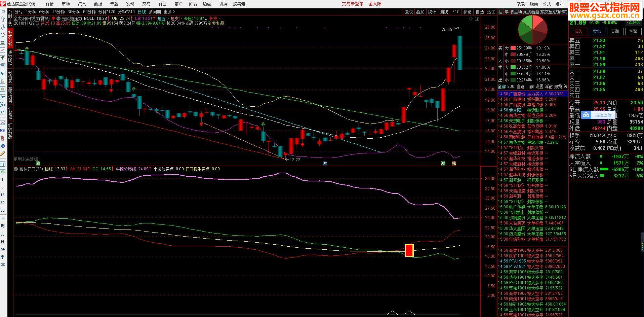Click the orange document icon in left toolbar
The image size is (644, 317).
(x=3, y=89)
